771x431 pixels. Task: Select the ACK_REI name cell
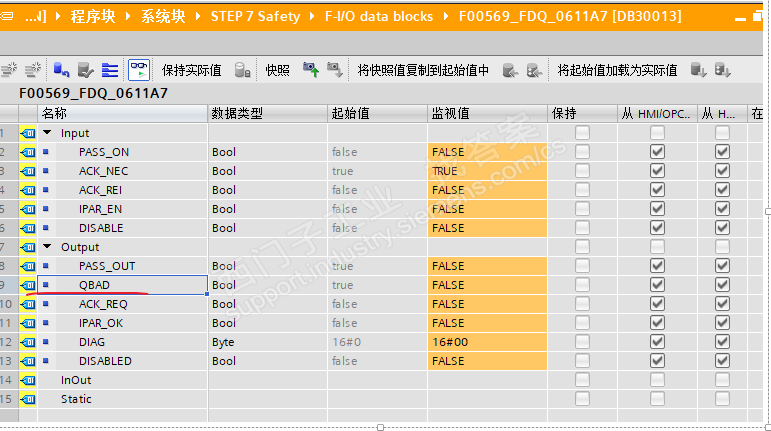point(123,190)
